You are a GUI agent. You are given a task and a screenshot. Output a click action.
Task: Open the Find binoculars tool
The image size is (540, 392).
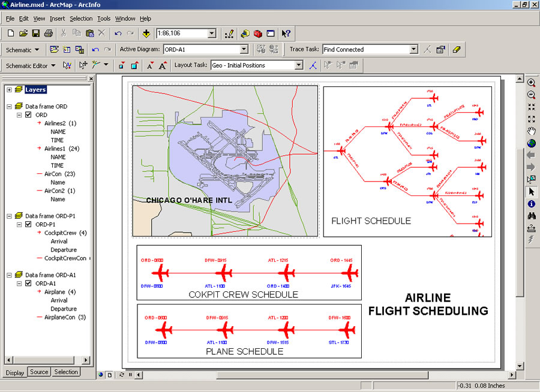click(532, 216)
